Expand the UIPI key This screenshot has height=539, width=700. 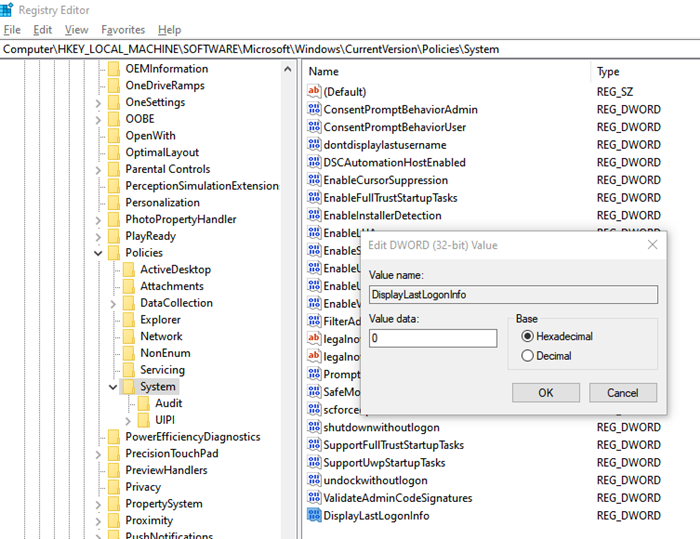click(128, 421)
